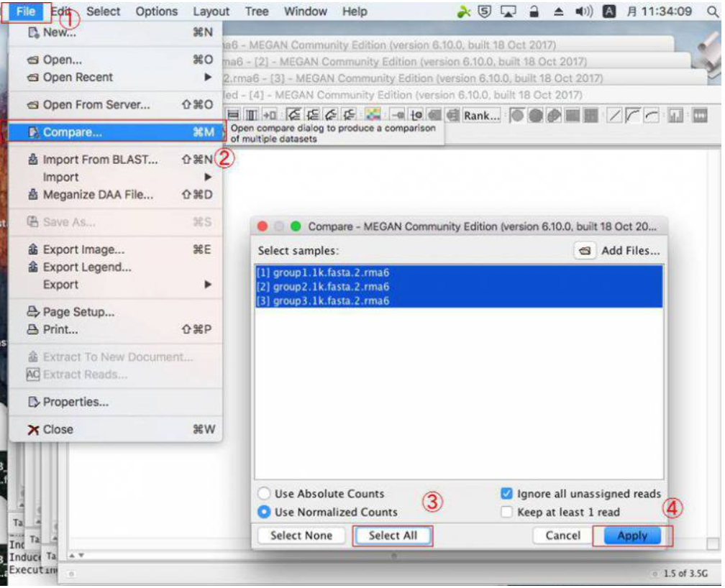The image size is (725, 588).
Task: Select the pie-shaped node drawing icon
Action: pos(554,116)
